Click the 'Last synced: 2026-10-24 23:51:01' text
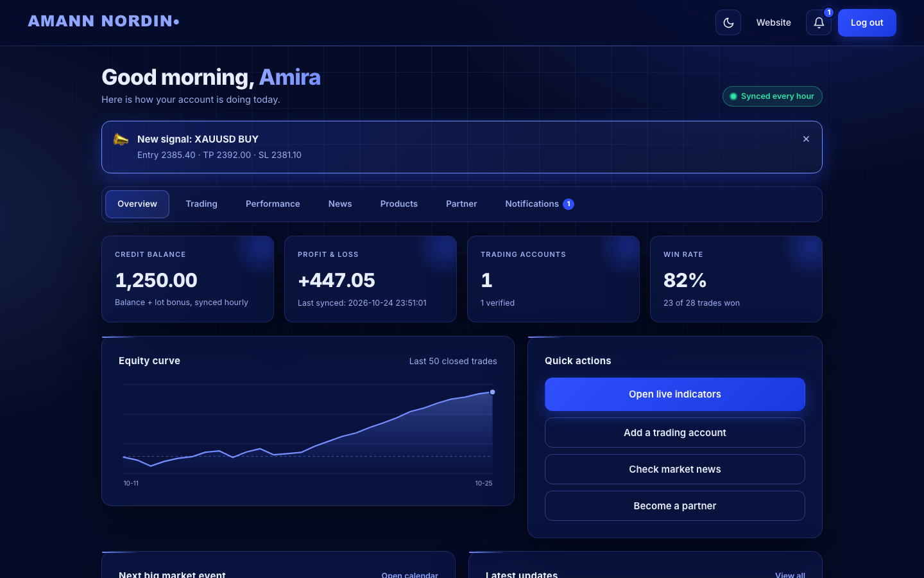Screen dimensions: 924x578 (x=362, y=303)
